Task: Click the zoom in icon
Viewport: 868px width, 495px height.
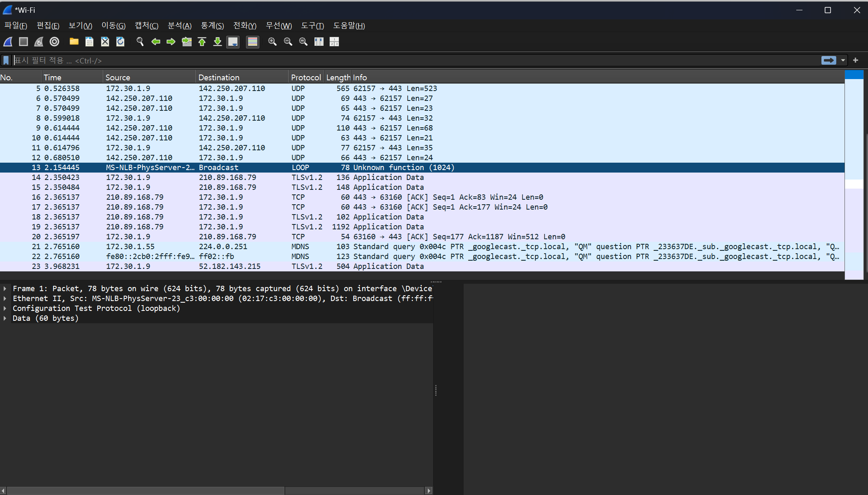Action: click(x=272, y=42)
